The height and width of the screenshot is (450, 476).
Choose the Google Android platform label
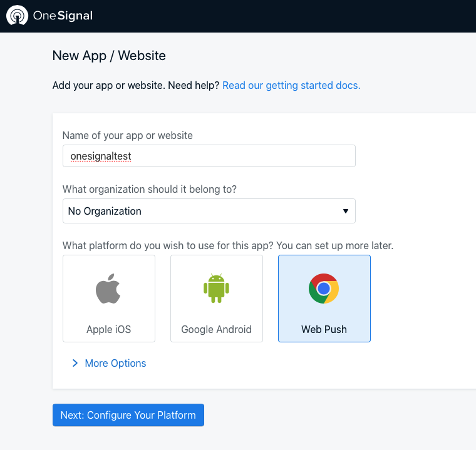point(216,329)
